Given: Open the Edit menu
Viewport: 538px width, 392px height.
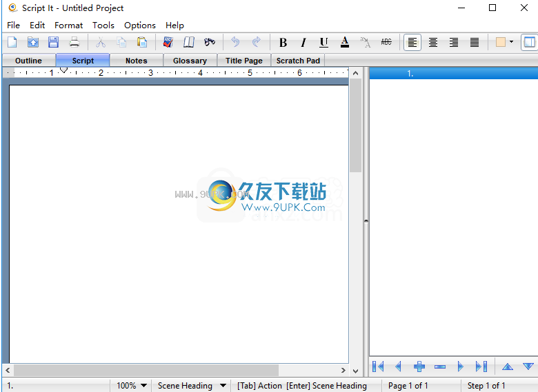Looking at the screenshot, I should 37,25.
